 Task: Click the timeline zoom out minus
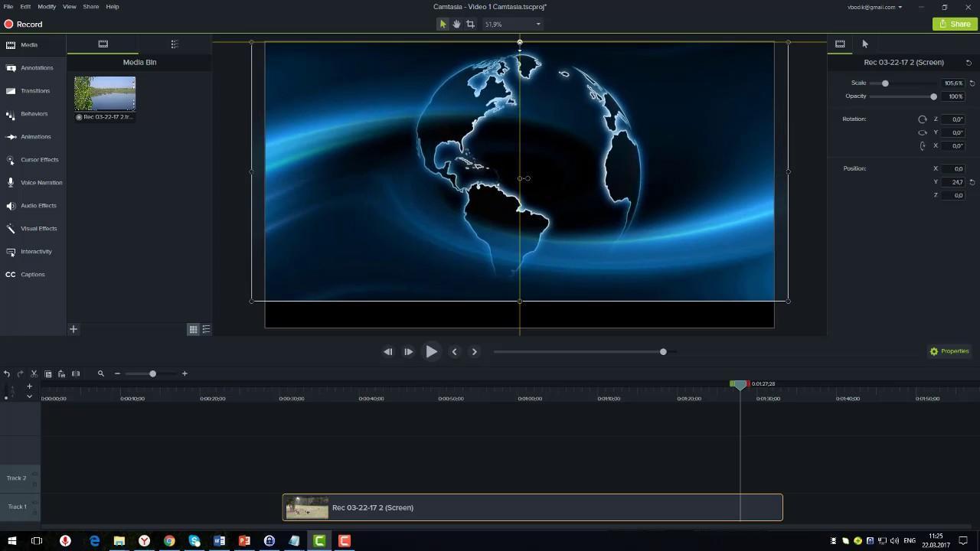(x=117, y=373)
